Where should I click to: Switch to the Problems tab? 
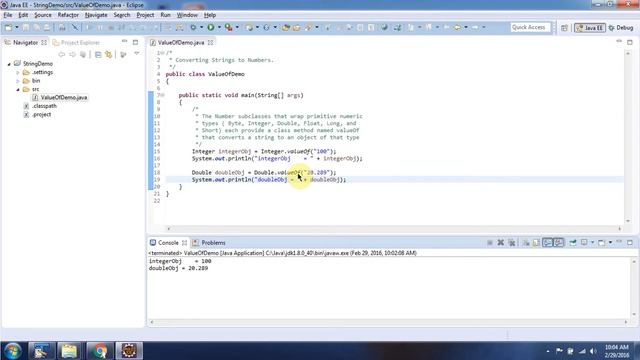click(x=209, y=243)
